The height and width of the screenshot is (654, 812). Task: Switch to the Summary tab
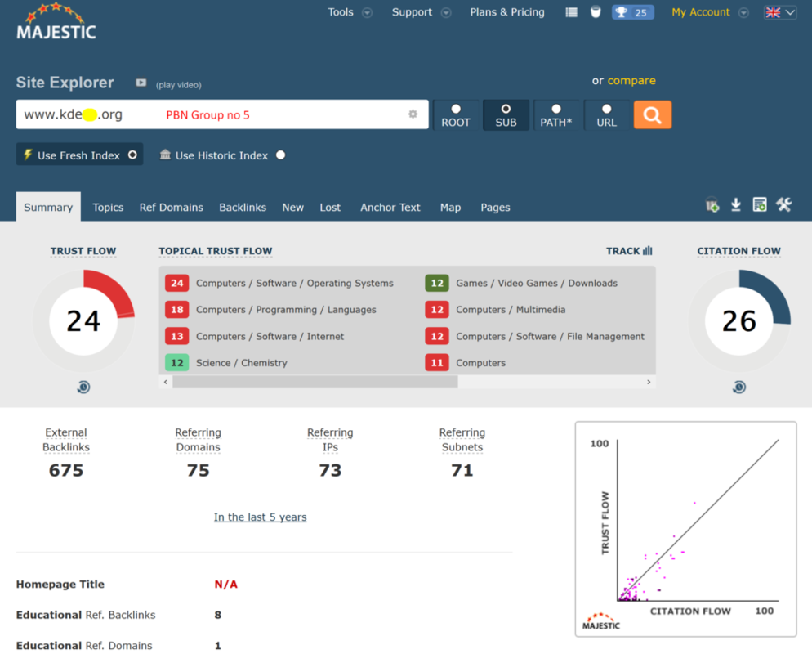pos(48,208)
